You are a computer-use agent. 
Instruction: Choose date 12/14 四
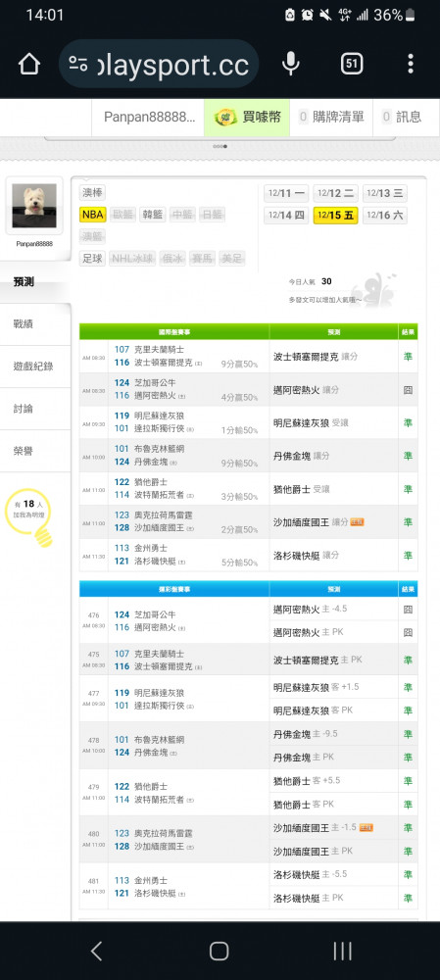[286, 216]
